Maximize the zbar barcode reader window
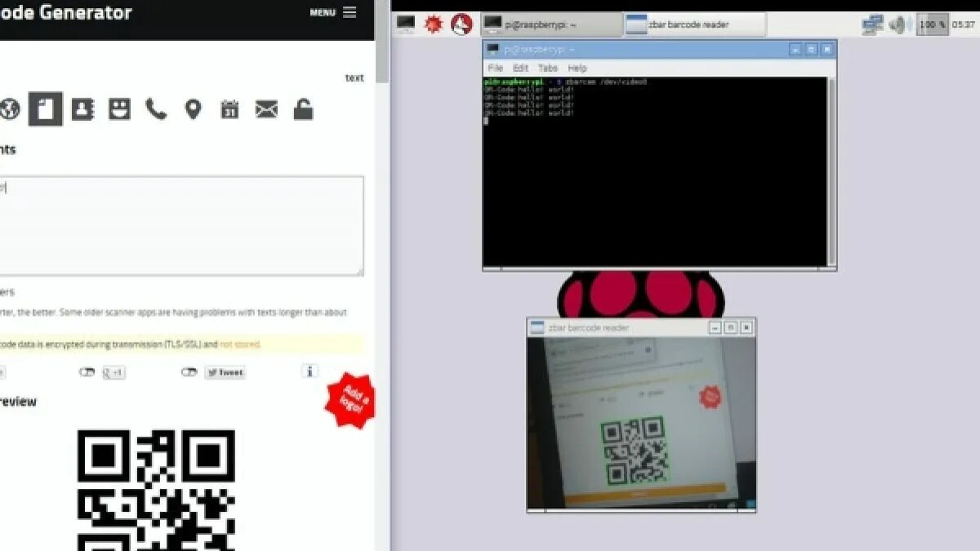Image resolution: width=980 pixels, height=551 pixels. [731, 327]
